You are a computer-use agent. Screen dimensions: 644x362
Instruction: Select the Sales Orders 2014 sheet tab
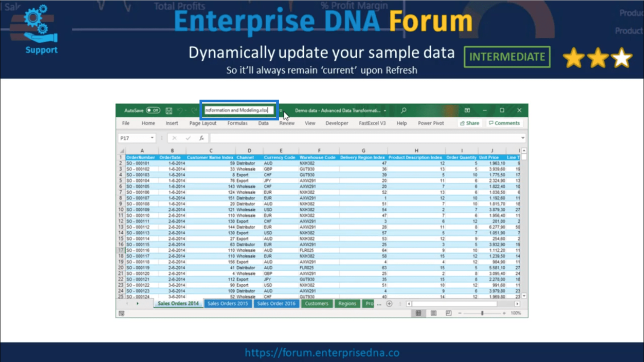[178, 303]
